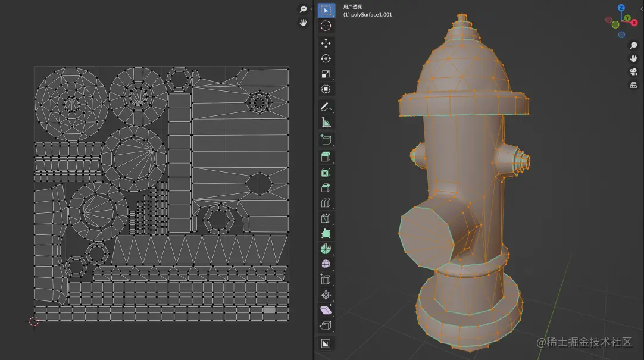
Task: Select the Smooth vertices tool
Action: (x=326, y=264)
